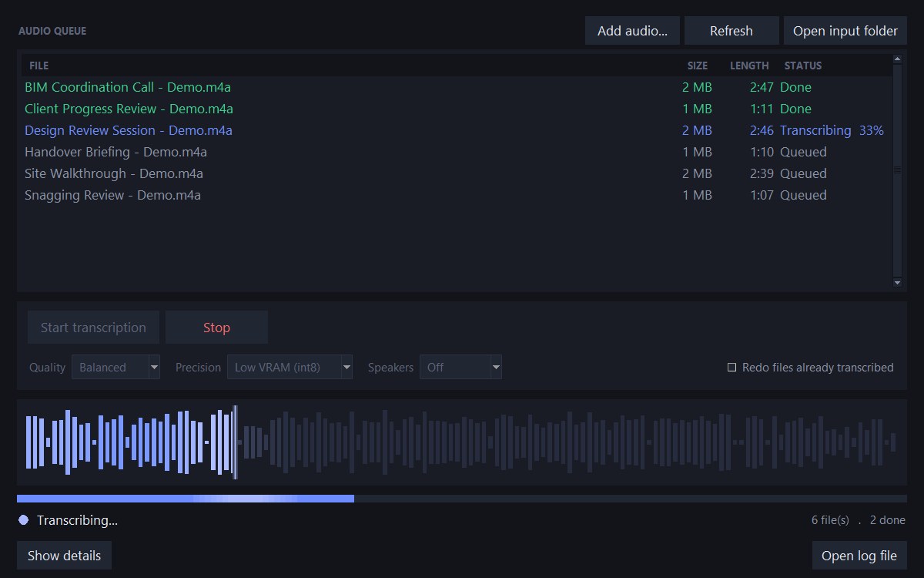Screen dimensions: 924x578
Task: Click the 2 done status text
Action: (x=888, y=520)
